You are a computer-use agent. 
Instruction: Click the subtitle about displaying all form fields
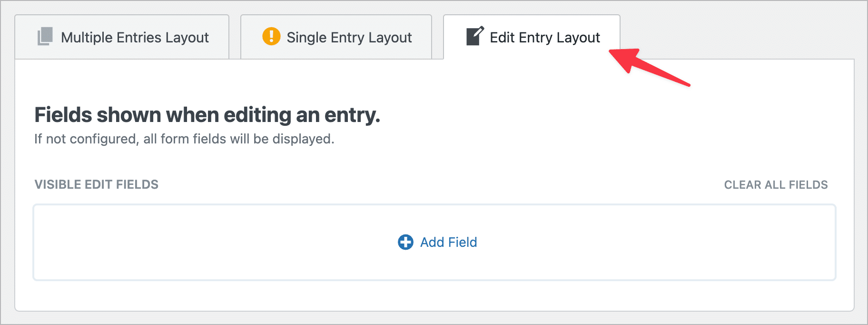click(184, 139)
